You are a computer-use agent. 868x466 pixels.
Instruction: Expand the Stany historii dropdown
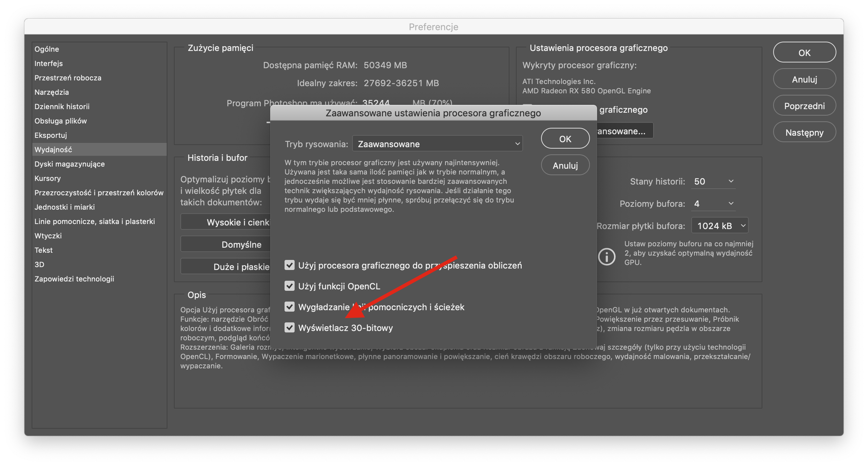tap(714, 181)
